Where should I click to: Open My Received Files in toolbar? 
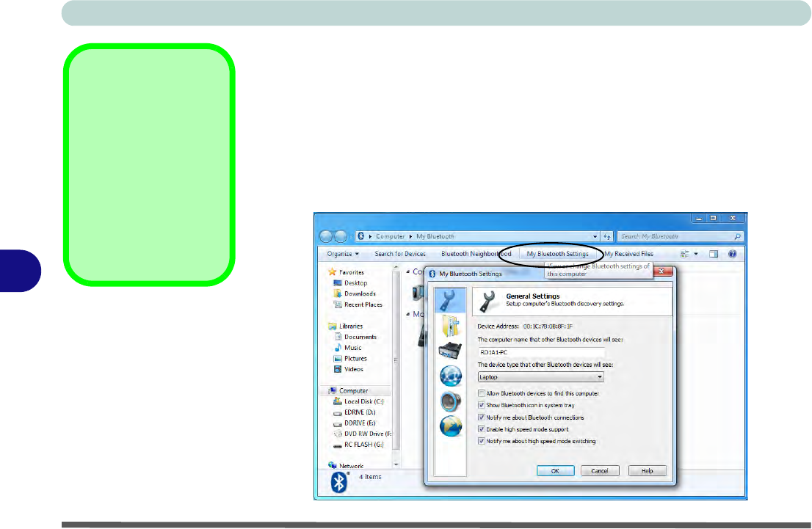pos(628,254)
